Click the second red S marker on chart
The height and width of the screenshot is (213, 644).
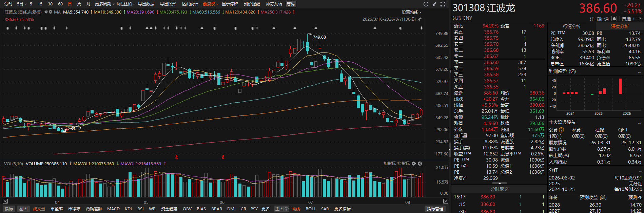[223, 157]
